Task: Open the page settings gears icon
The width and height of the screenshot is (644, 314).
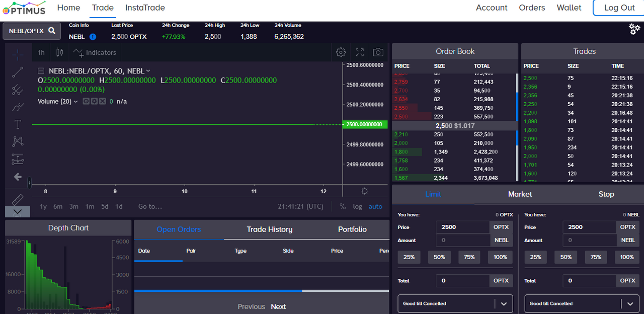Action: click(x=634, y=29)
